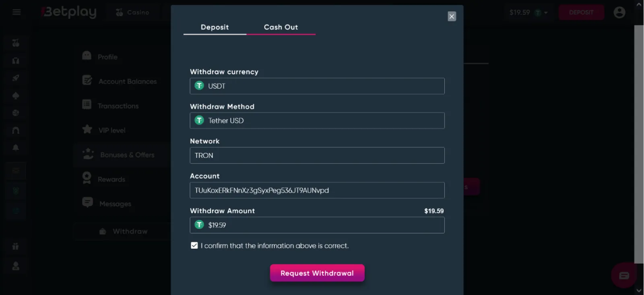Click the Betplay logo
Image resolution: width=644 pixels, height=295 pixels.
click(69, 12)
